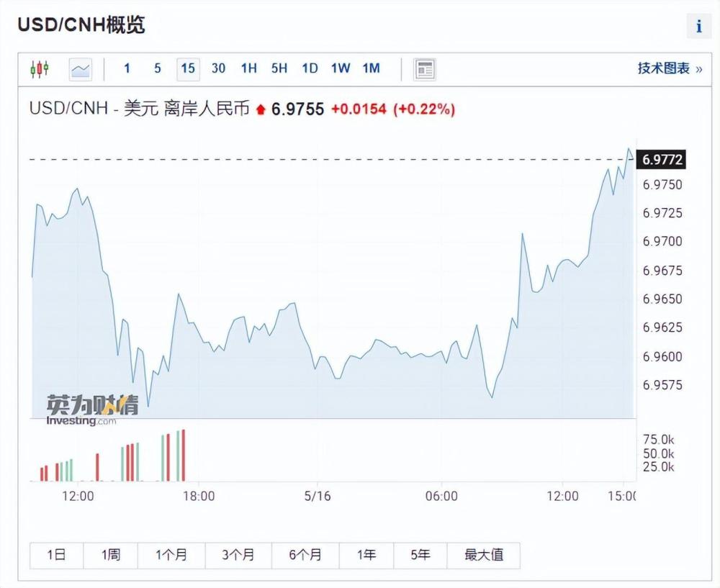Switch to candlestick chart view

[40, 69]
